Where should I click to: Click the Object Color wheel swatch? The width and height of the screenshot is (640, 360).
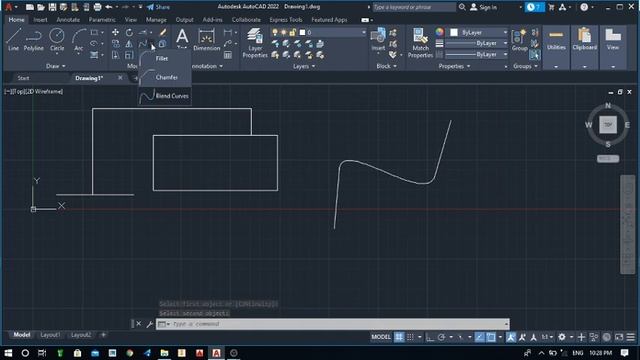tap(439, 32)
